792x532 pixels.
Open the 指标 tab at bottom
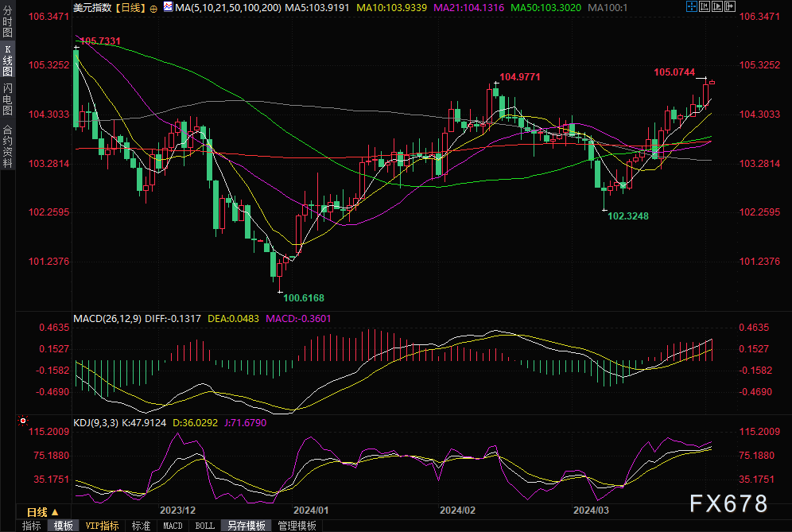(32, 526)
